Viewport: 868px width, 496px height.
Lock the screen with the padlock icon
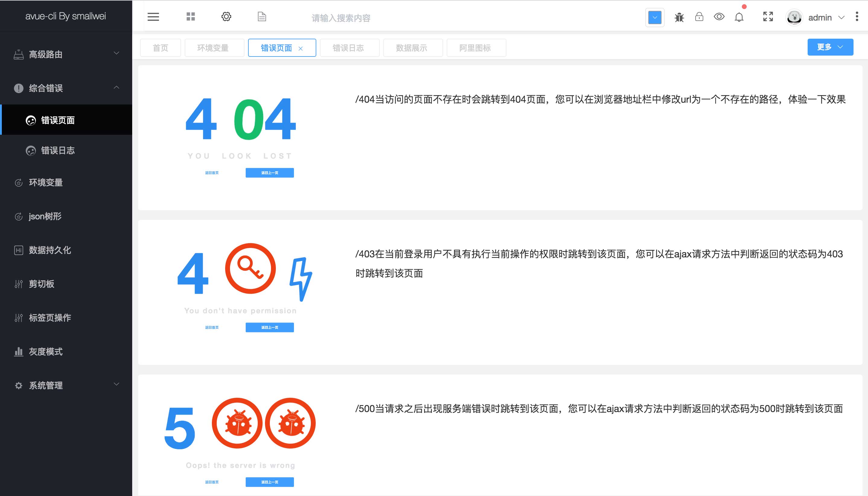(x=699, y=17)
